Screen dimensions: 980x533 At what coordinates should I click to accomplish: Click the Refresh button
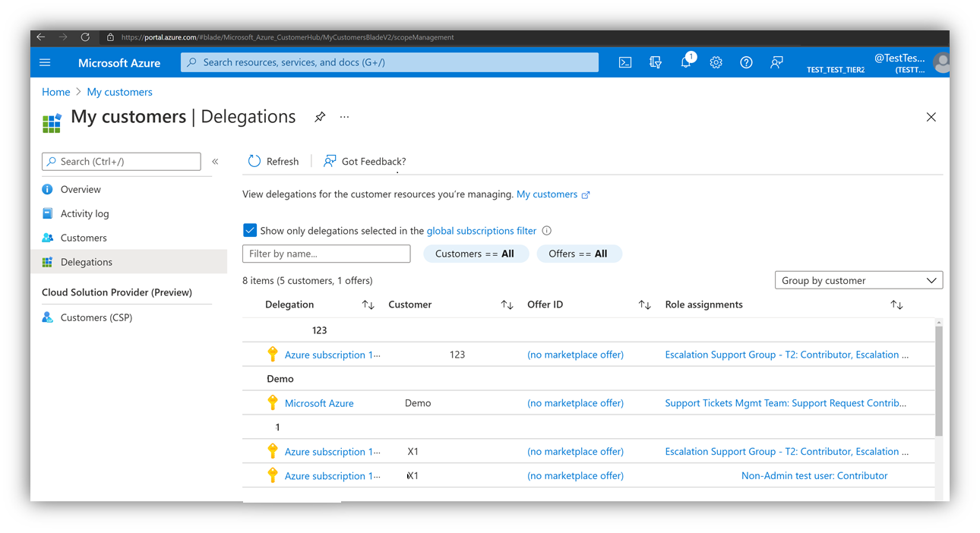273,161
